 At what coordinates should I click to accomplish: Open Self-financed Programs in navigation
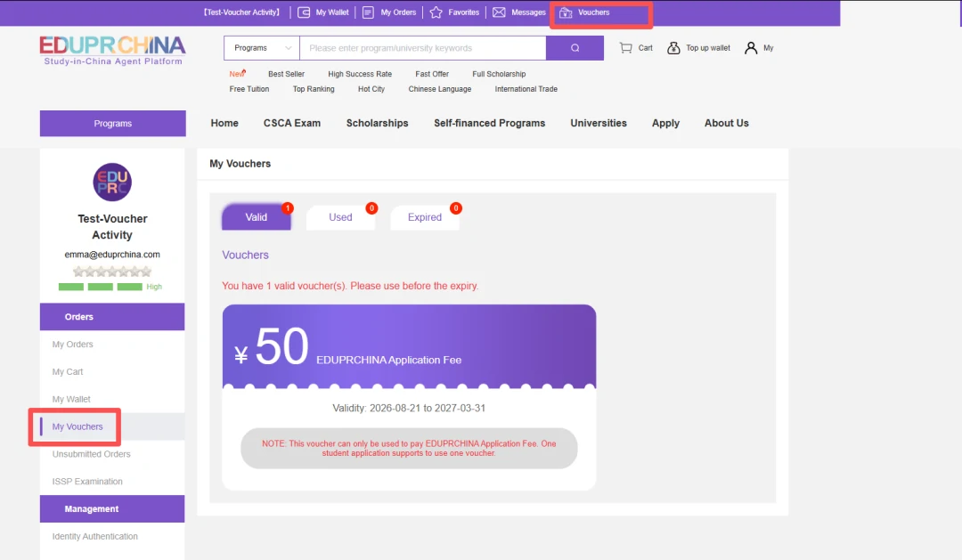(490, 123)
